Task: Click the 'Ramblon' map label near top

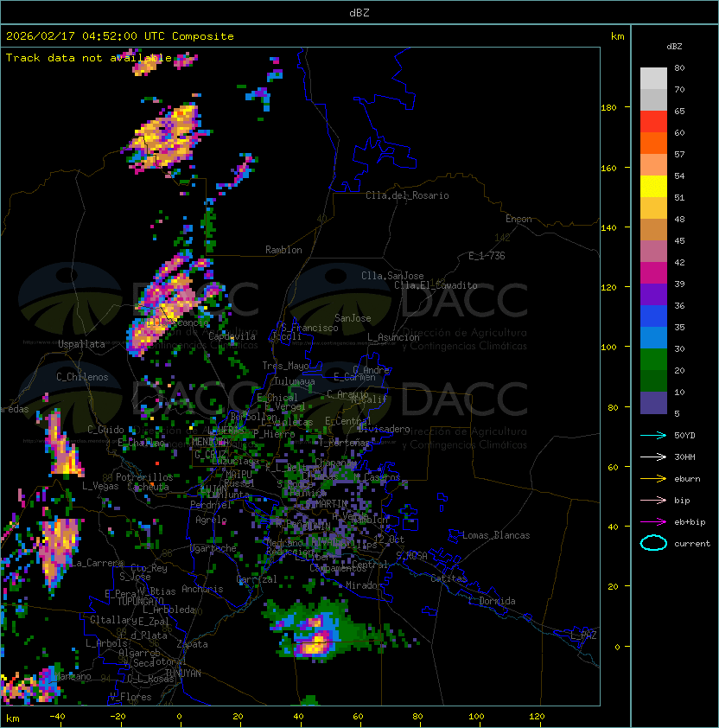Action: 283,250
